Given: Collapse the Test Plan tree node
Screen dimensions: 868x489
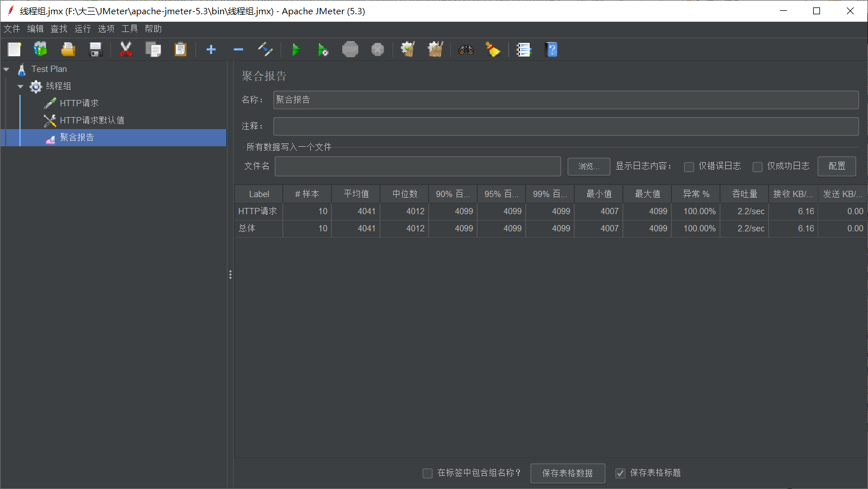Looking at the screenshot, I should tap(6, 69).
